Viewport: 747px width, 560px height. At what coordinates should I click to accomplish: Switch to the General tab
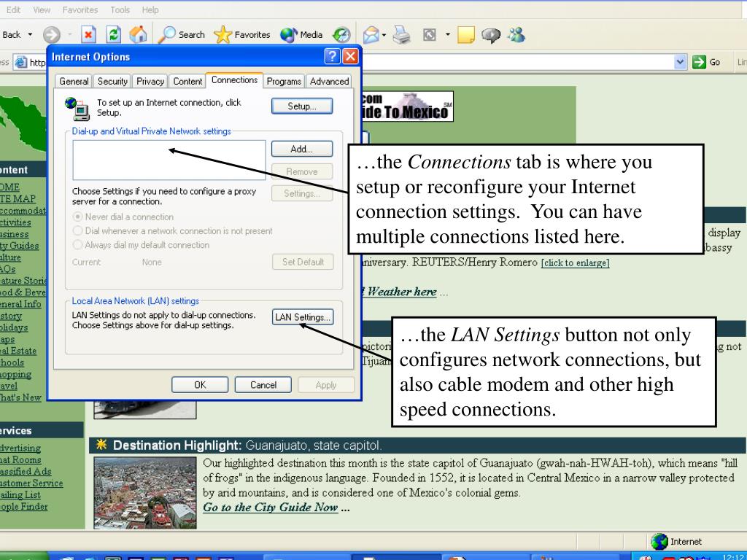click(74, 82)
